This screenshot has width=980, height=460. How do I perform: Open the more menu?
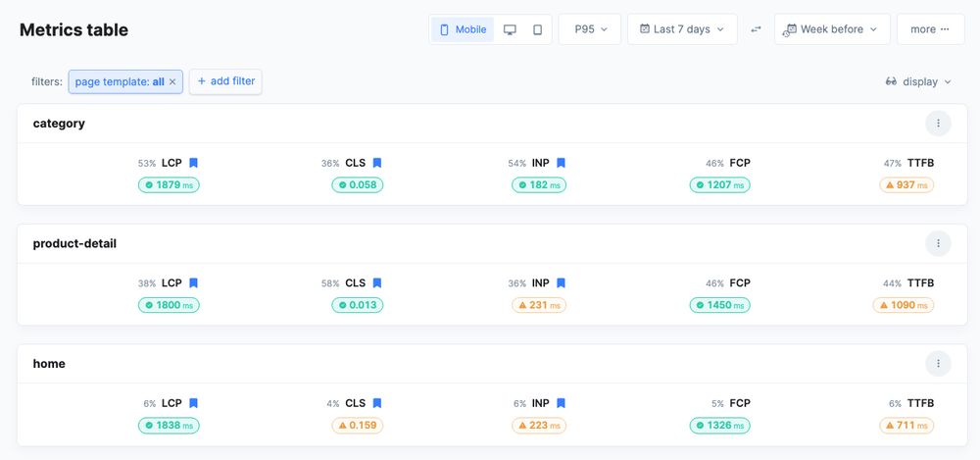(930, 29)
